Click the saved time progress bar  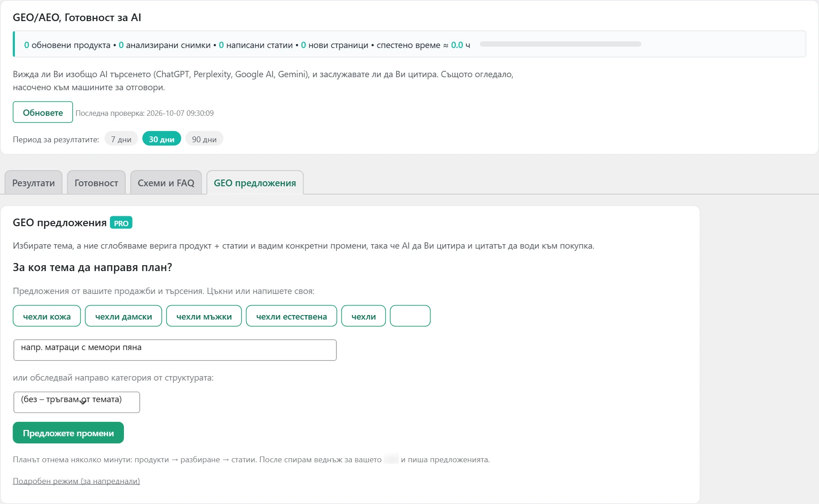click(560, 44)
